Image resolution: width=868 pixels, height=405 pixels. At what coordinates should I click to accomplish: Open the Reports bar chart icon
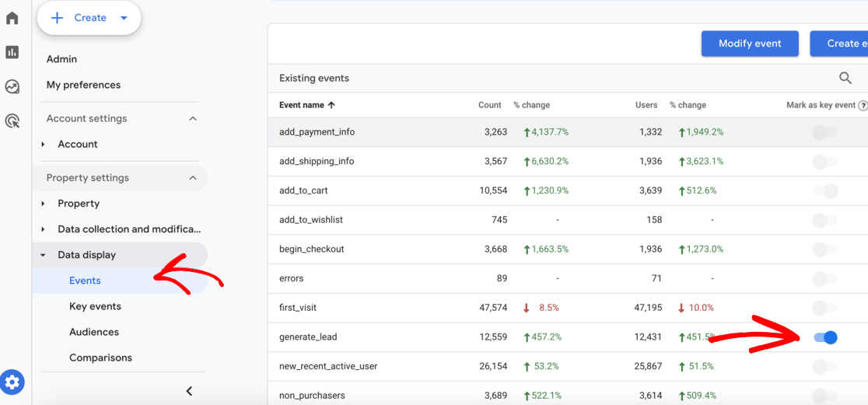[12, 52]
